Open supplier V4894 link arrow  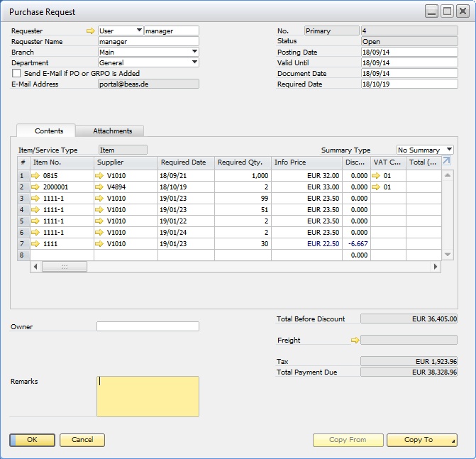click(100, 187)
